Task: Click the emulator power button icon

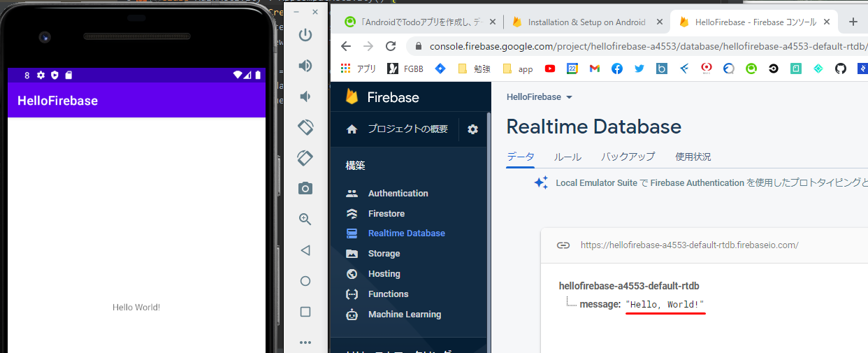Action: [x=305, y=35]
